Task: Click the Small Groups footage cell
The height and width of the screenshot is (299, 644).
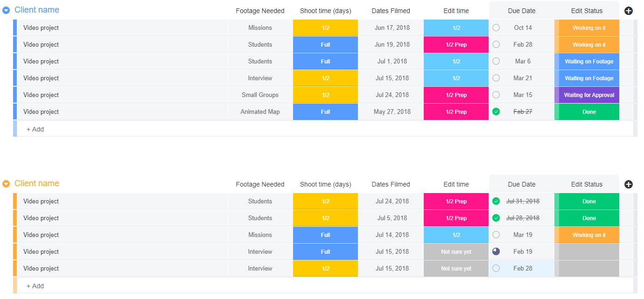Action: click(260, 95)
